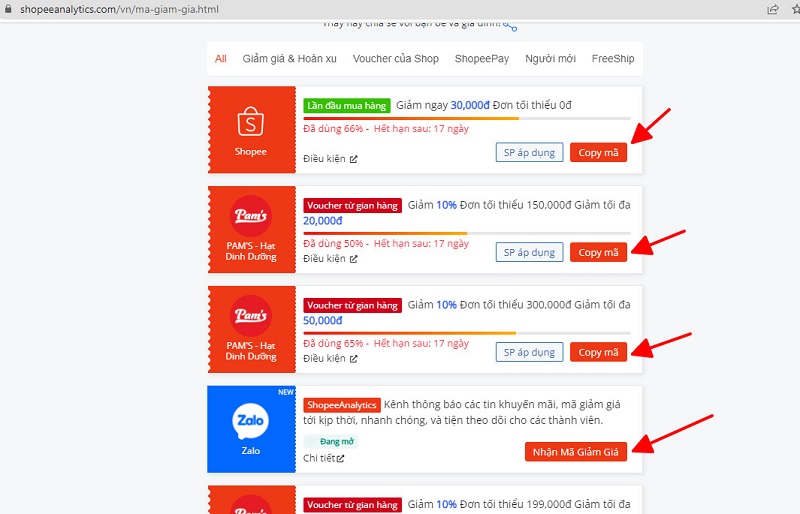This screenshot has width=800, height=514.
Task: Click PAM'S logo on the 300,000đ voucher
Action: tap(251, 316)
